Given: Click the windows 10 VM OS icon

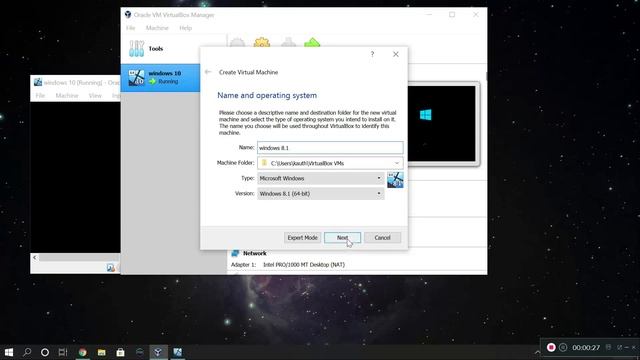Looking at the screenshot, I should coord(136,78).
